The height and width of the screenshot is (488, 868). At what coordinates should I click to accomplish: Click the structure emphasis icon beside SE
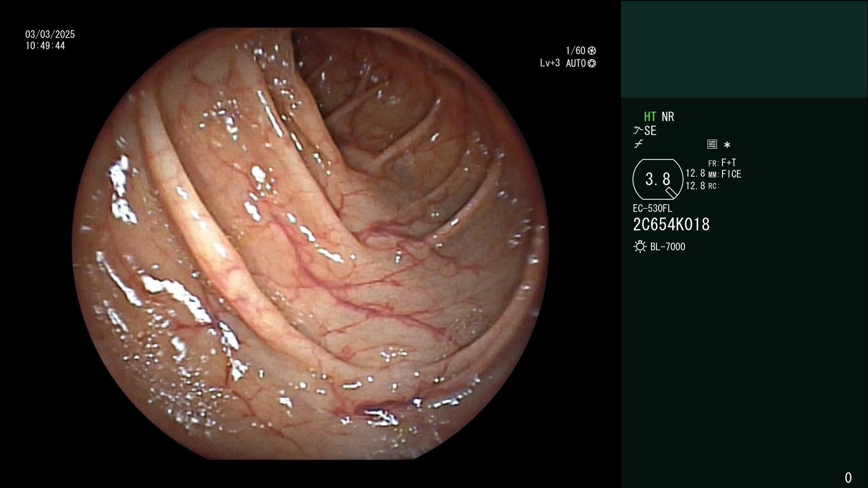(x=638, y=131)
